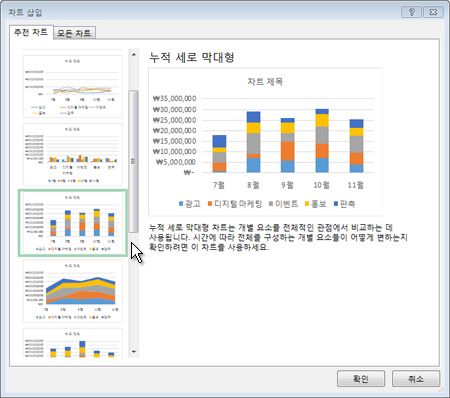450x398 pixels.
Task: Click the 11월 axis label in preview
Action: [x=356, y=185]
